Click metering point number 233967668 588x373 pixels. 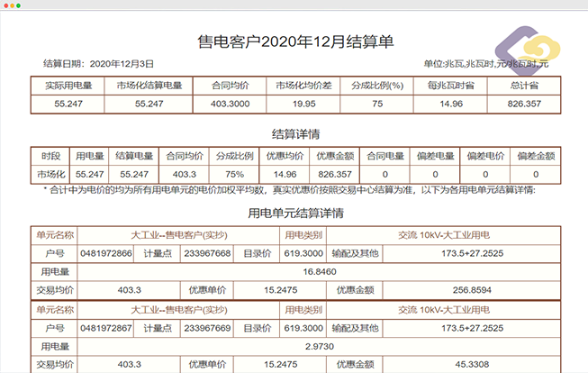(x=207, y=253)
